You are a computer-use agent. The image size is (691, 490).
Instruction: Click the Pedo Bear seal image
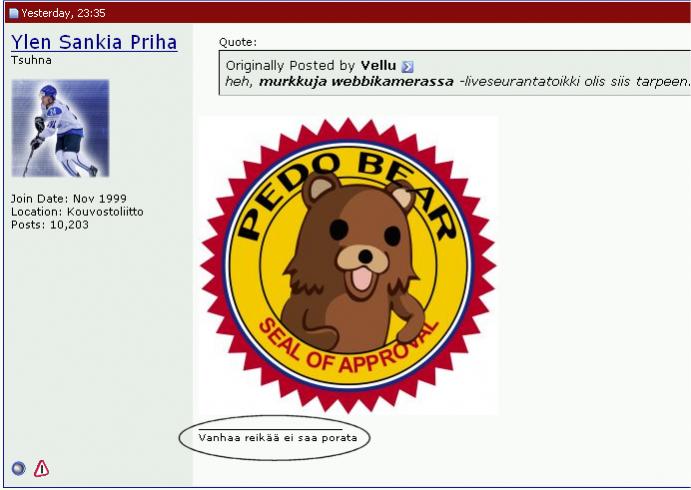[348, 265]
